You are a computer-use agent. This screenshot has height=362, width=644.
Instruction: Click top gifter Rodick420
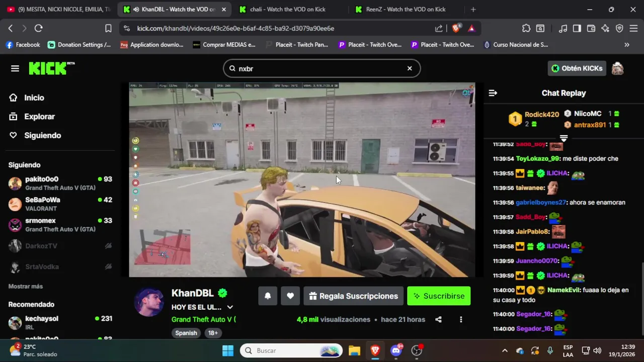tap(542, 114)
